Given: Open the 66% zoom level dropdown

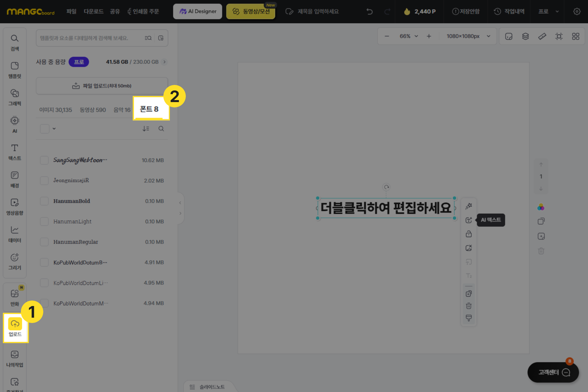Looking at the screenshot, I should click(409, 36).
